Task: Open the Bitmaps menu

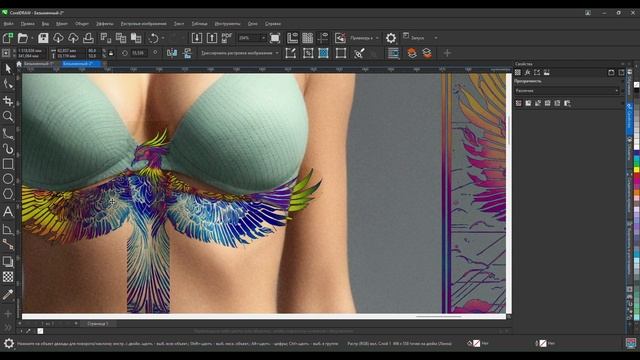Action: (x=144, y=24)
